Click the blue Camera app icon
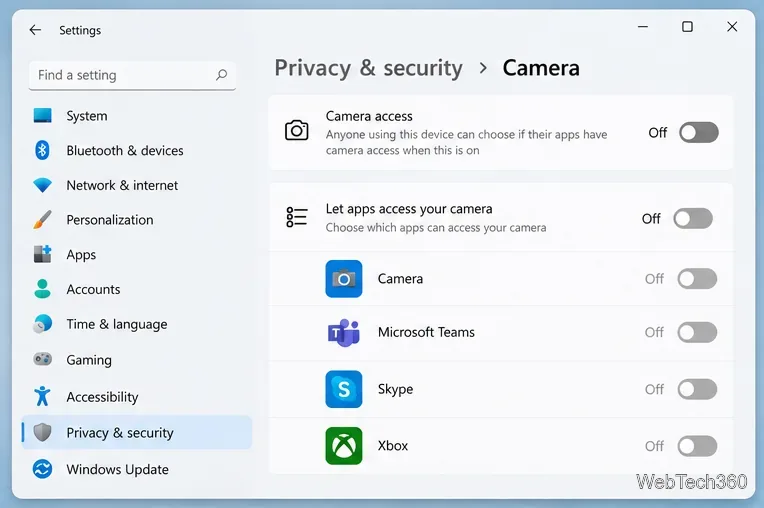This screenshot has height=508, width=764. 344,279
